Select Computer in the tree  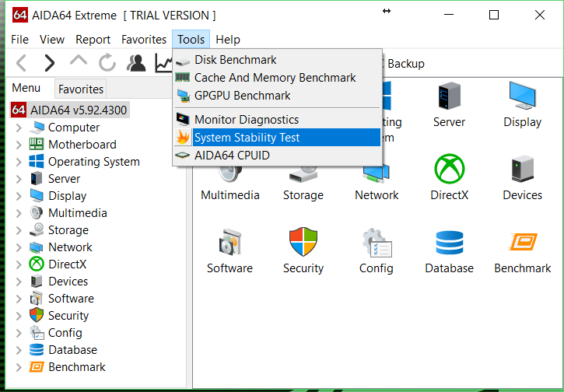[x=74, y=128]
